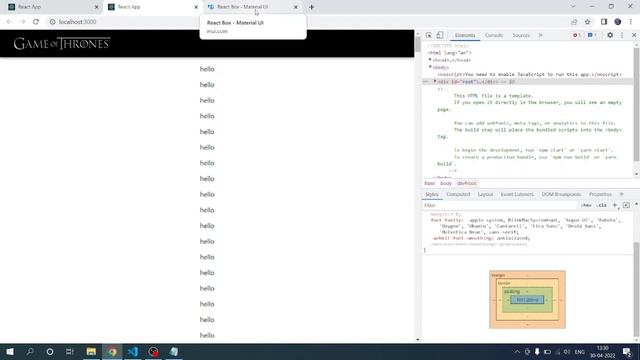640x360 pixels.
Task: View site information icon in address bar
Action: click(52, 22)
